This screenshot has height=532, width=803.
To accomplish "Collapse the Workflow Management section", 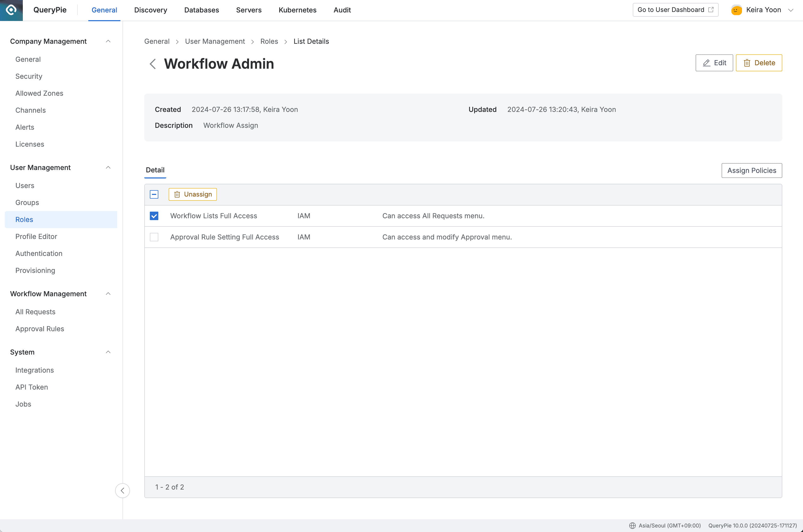I will (x=108, y=294).
